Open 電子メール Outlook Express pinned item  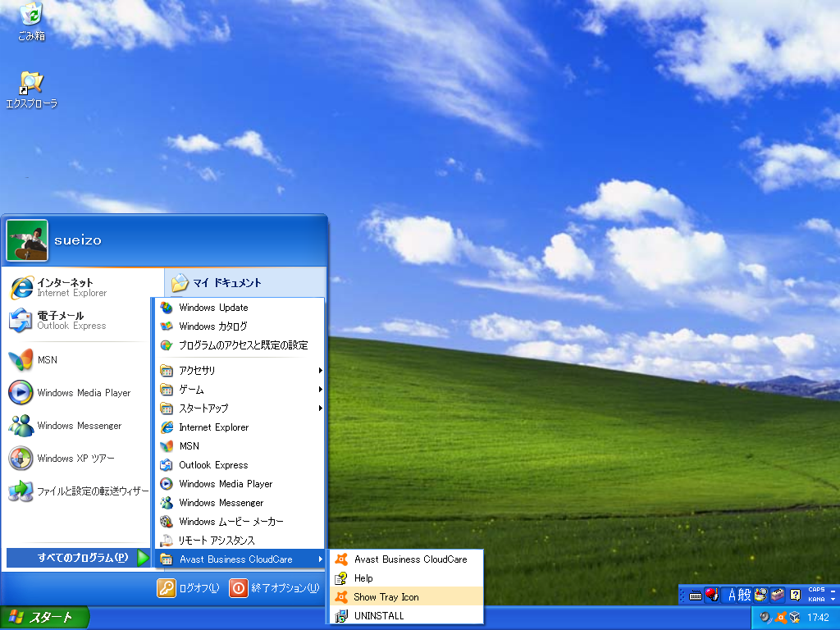point(78,321)
